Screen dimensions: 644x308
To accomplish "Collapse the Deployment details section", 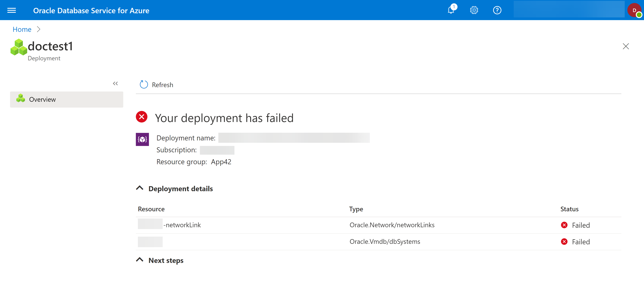I will click(x=140, y=188).
